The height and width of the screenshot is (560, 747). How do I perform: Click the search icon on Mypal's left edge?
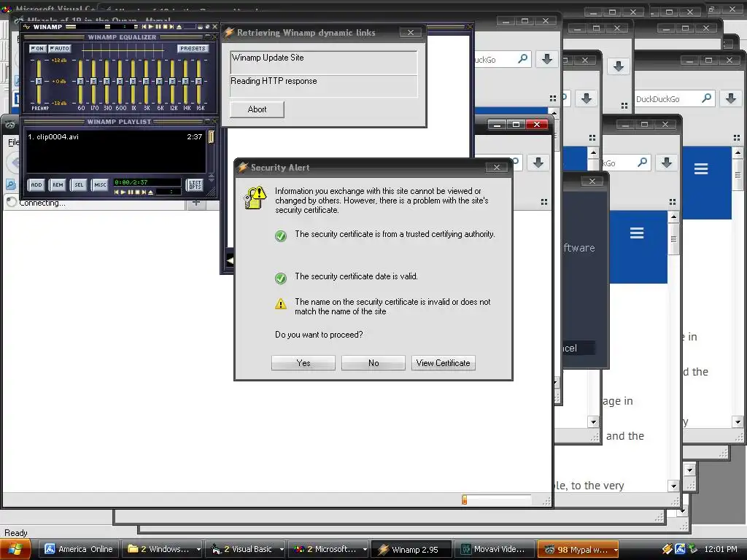[10, 184]
